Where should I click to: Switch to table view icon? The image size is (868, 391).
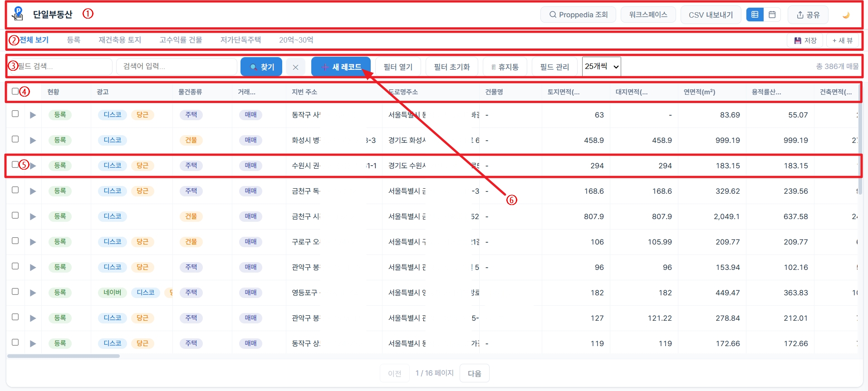pyautogui.click(x=755, y=15)
